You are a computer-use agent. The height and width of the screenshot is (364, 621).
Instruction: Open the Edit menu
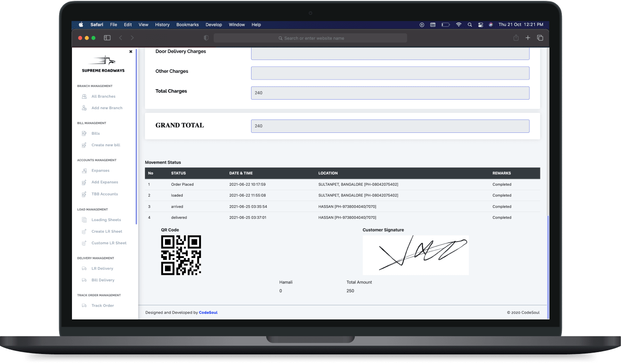(x=128, y=25)
